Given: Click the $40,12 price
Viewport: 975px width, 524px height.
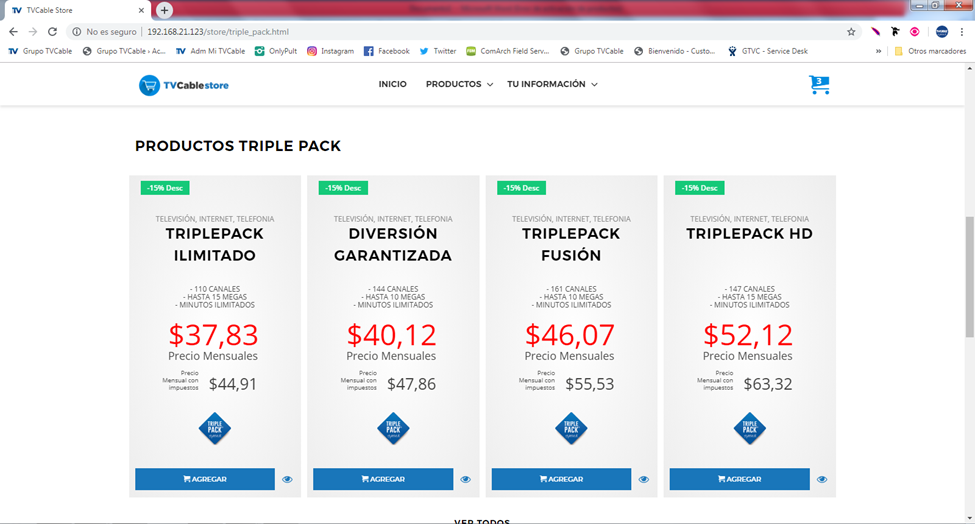Looking at the screenshot, I should point(392,336).
